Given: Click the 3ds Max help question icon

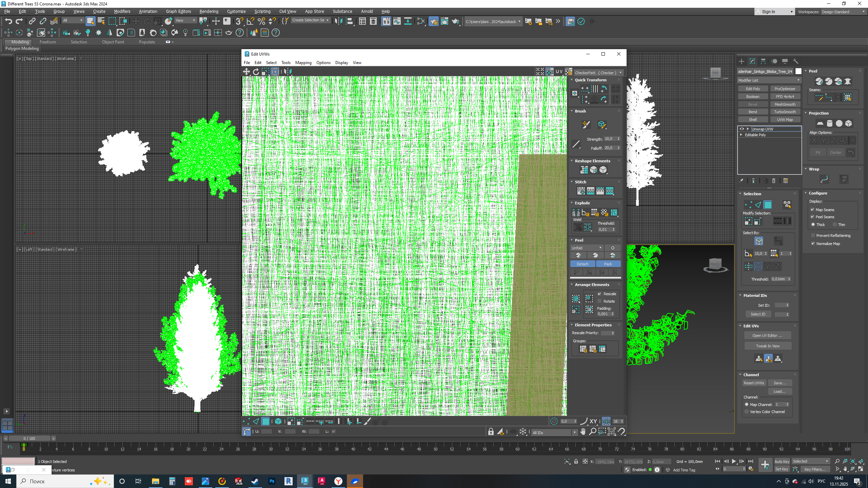Looking at the screenshot, I should pos(240,33).
